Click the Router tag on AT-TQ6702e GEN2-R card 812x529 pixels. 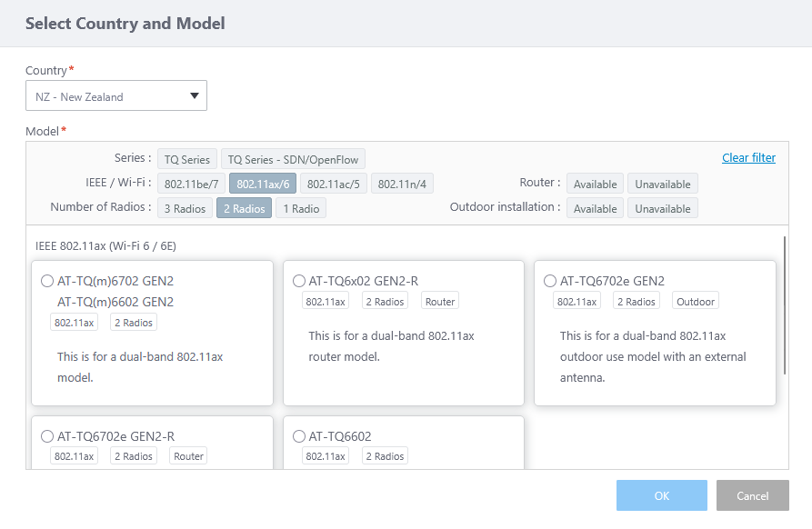click(188, 456)
